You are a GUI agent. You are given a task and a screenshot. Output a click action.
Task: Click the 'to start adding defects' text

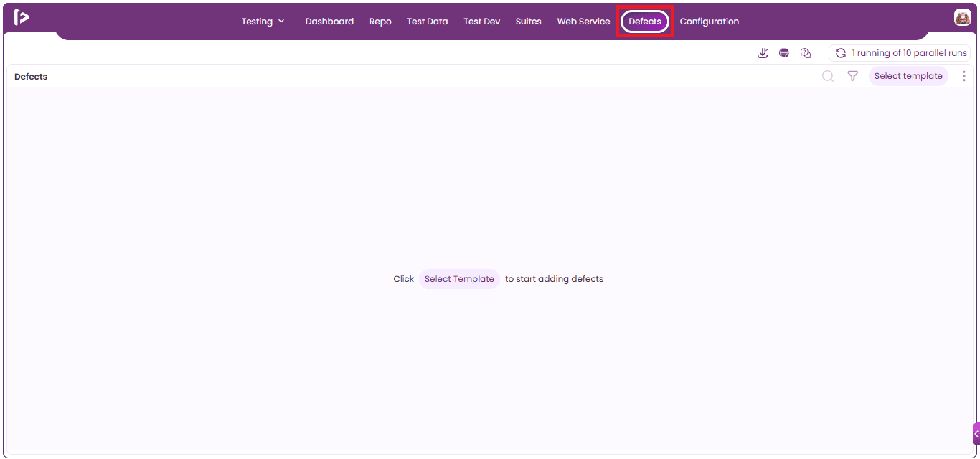click(x=554, y=279)
